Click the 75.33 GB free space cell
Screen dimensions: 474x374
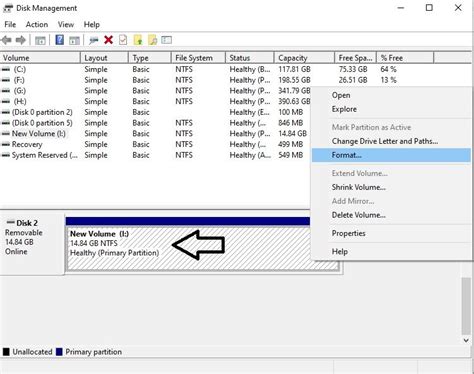(353, 69)
